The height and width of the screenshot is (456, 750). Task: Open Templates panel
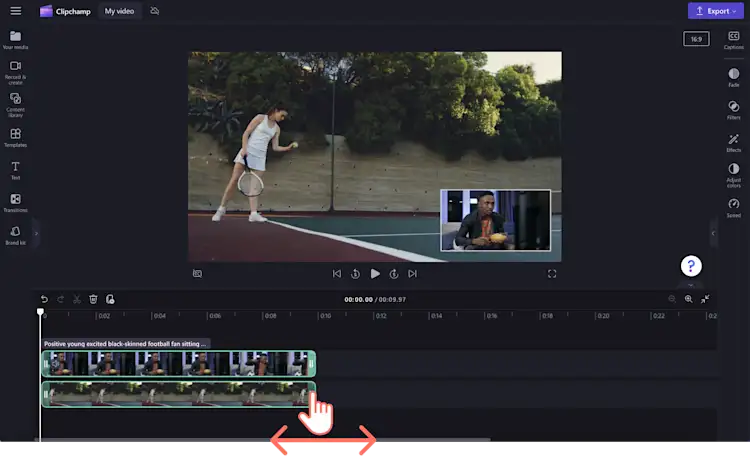15,137
